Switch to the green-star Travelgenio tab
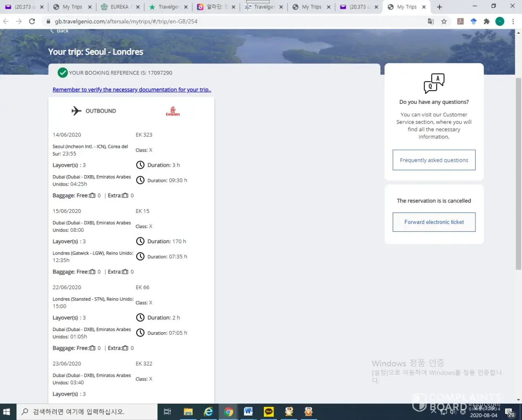 (169, 7)
